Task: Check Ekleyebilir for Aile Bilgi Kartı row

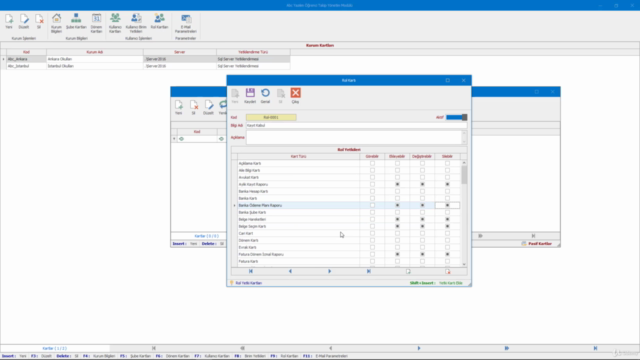Action: pos(397,170)
